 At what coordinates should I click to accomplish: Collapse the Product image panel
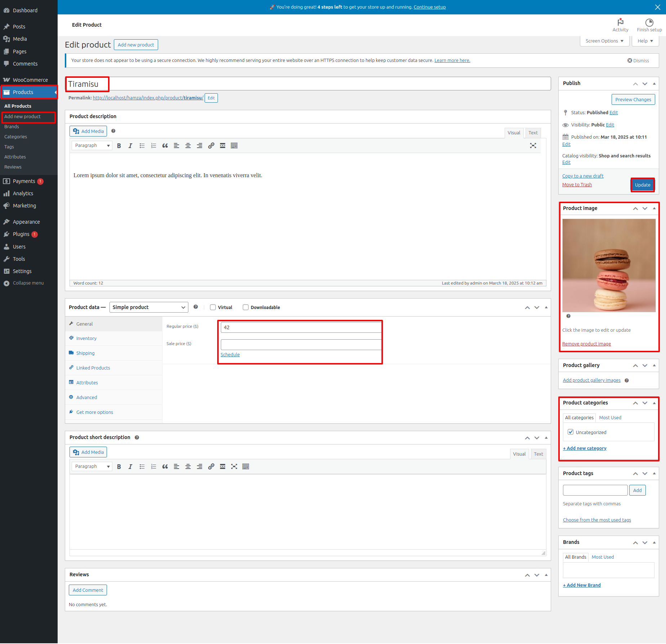point(654,209)
